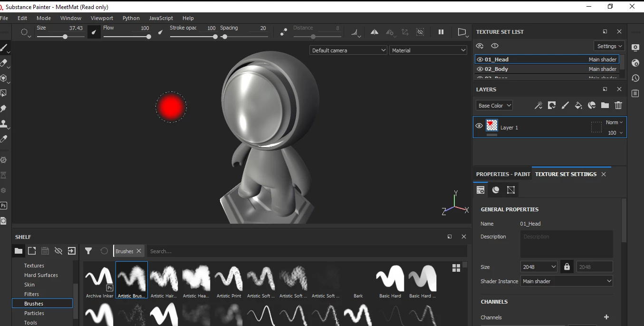Screen dimensions: 644x326
Task: Switch shelf grid view icon
Action: [456, 268]
